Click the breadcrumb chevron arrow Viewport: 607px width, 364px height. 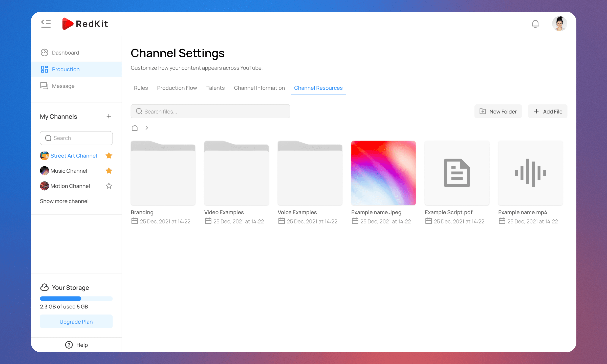147,128
